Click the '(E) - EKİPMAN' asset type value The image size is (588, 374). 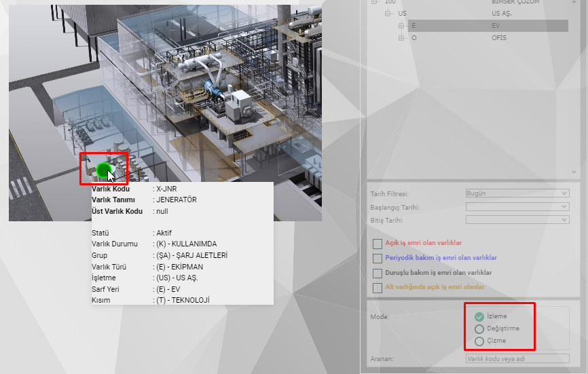click(180, 267)
